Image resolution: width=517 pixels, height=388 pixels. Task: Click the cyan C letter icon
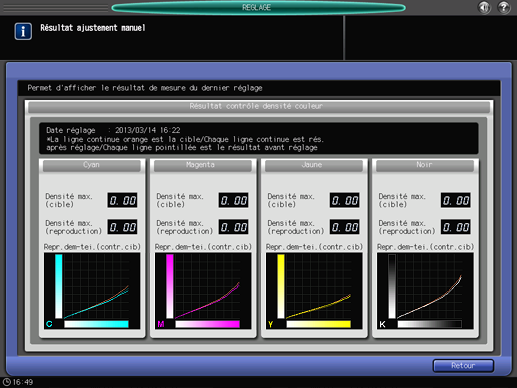49,324
